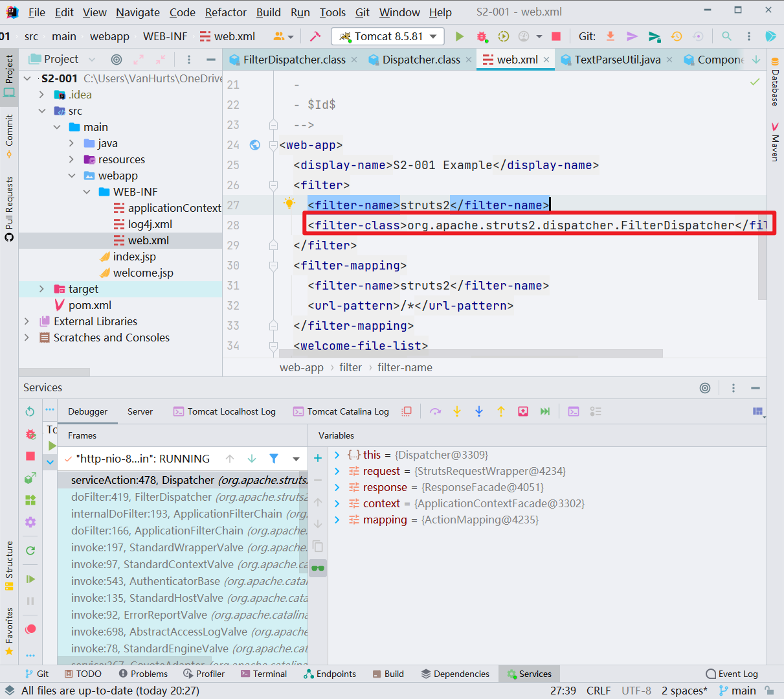Image resolution: width=784 pixels, height=699 pixels.
Task: Toggle Mute Breakpoints in the Services sidebar
Action: 30,629
